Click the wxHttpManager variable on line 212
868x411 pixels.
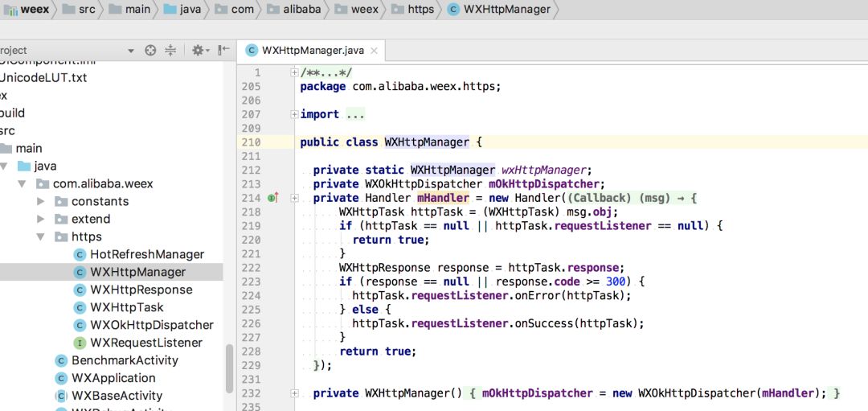point(543,170)
